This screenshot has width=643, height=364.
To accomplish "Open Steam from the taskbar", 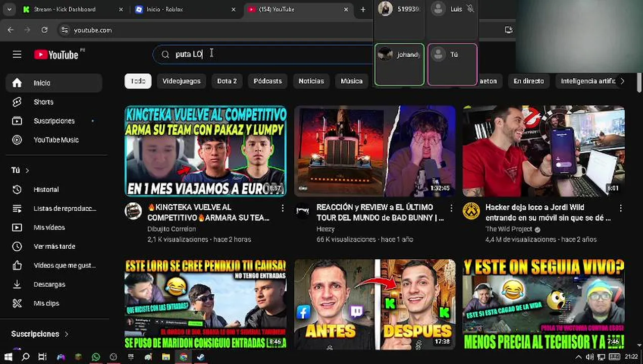I will (x=201, y=357).
